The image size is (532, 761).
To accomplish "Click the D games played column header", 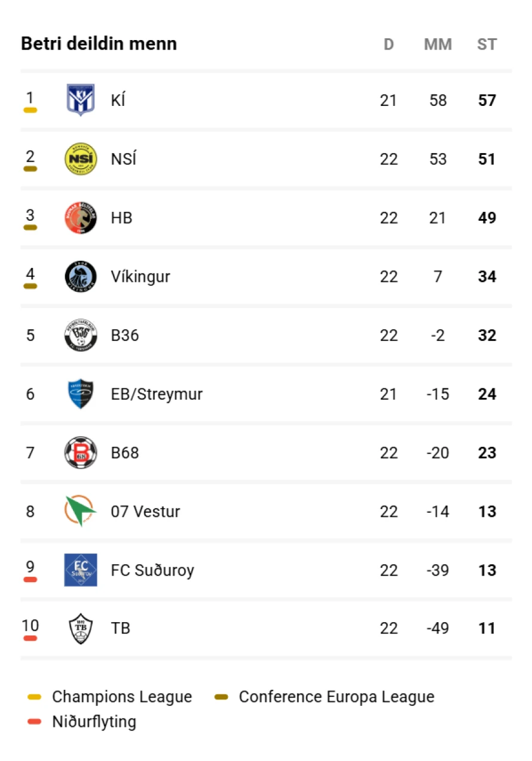I will point(389,44).
